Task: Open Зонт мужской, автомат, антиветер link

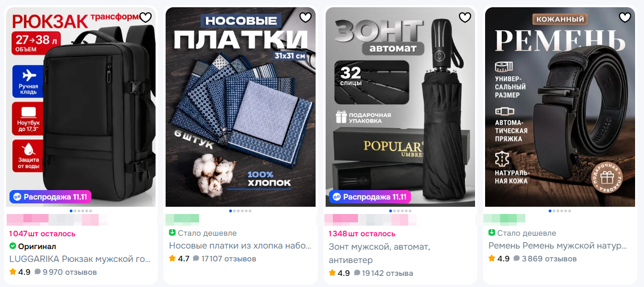Action: pos(379,254)
